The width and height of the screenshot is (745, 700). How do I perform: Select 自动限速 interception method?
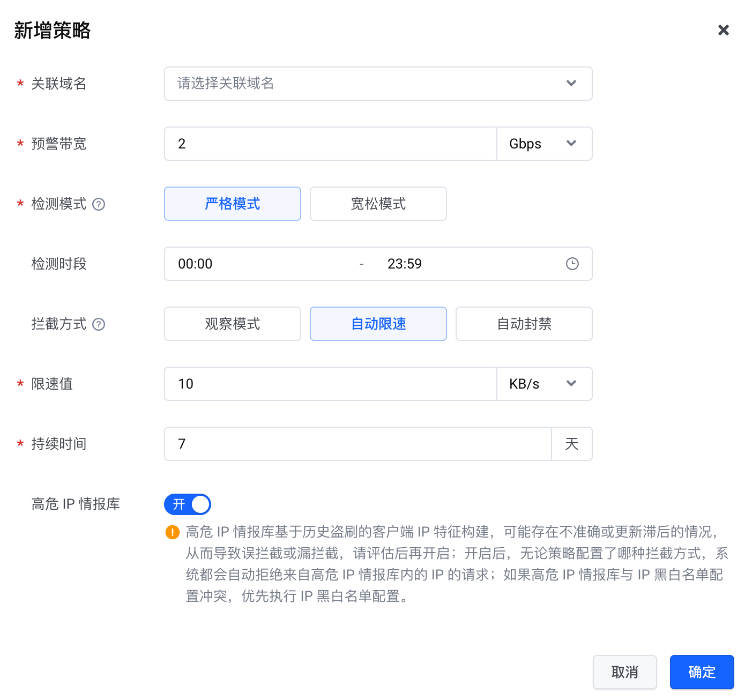click(378, 324)
